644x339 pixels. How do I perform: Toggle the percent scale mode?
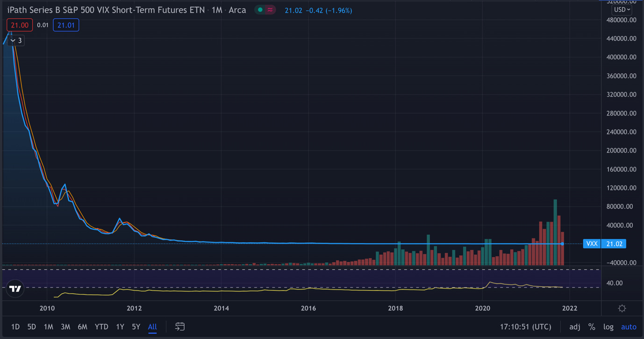[x=592, y=327]
